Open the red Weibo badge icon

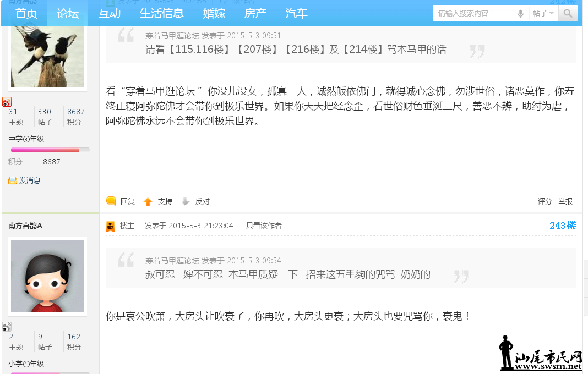click(7, 102)
